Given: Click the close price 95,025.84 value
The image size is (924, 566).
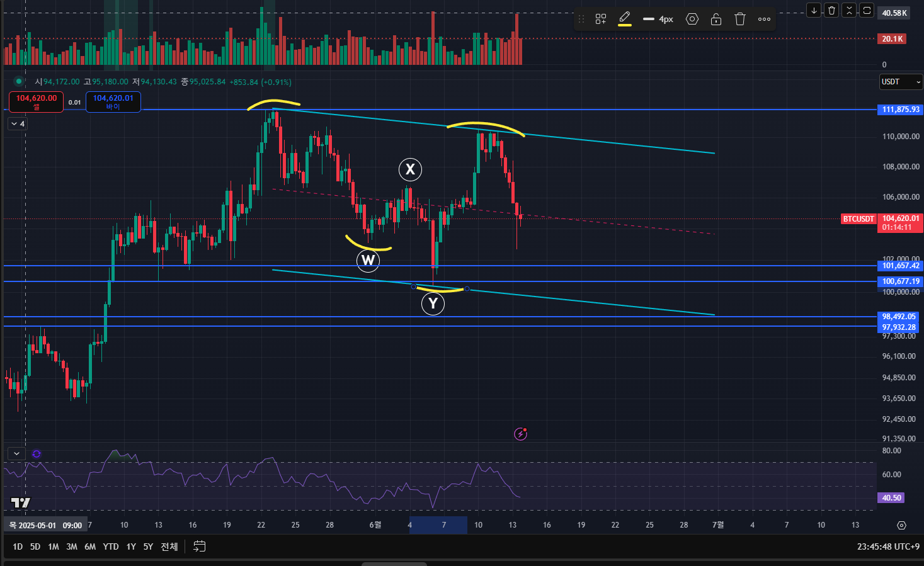Looking at the screenshot, I should [x=207, y=82].
